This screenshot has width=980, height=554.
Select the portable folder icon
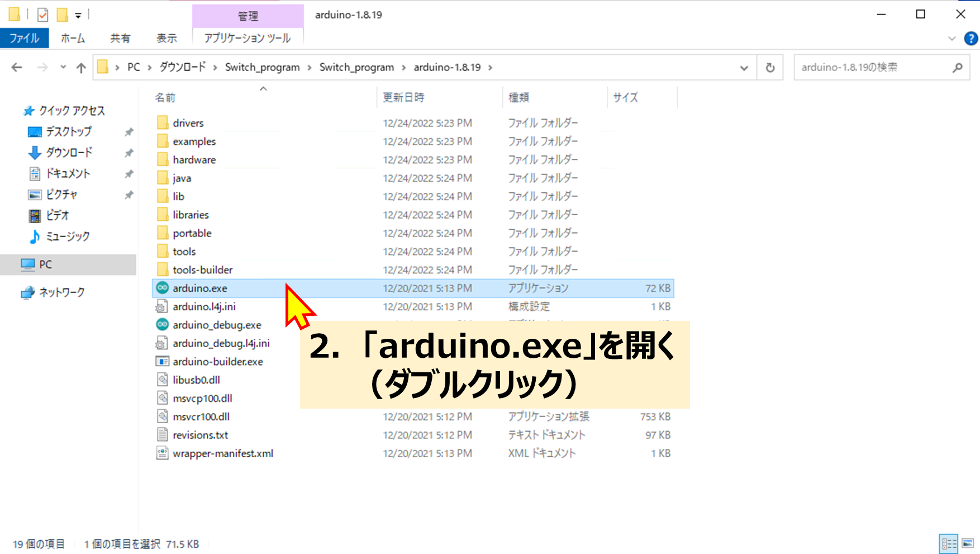(163, 233)
